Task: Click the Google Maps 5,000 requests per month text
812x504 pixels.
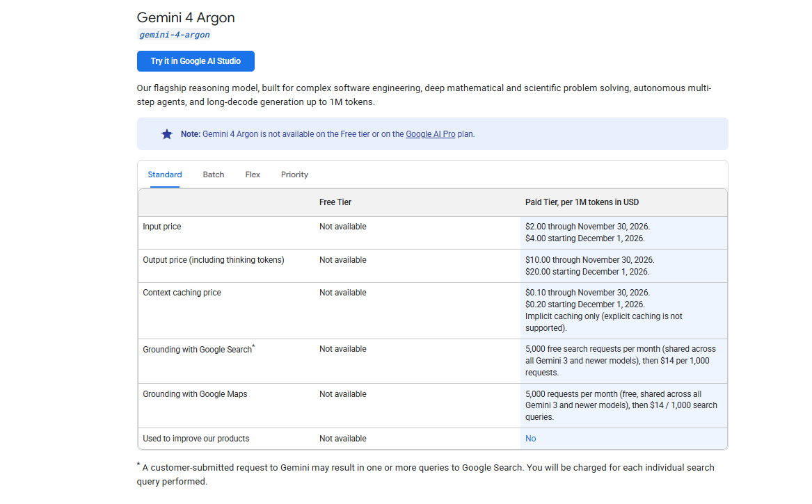Action: (x=621, y=405)
